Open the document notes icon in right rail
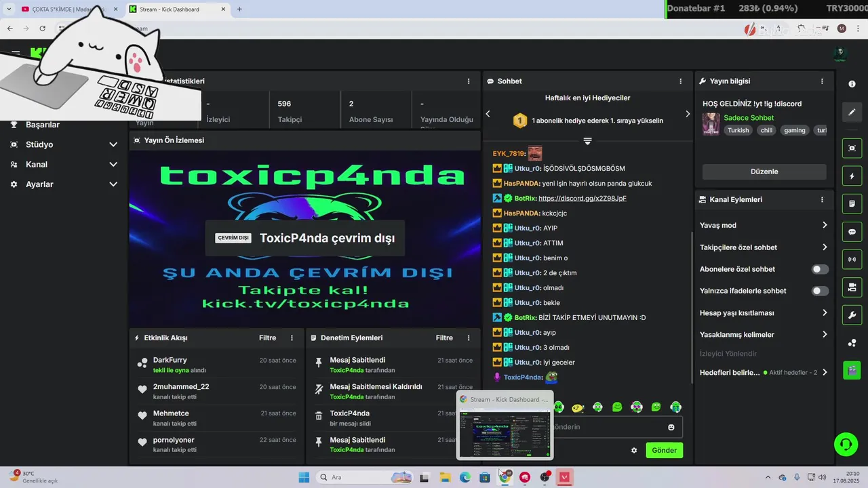 point(852,203)
